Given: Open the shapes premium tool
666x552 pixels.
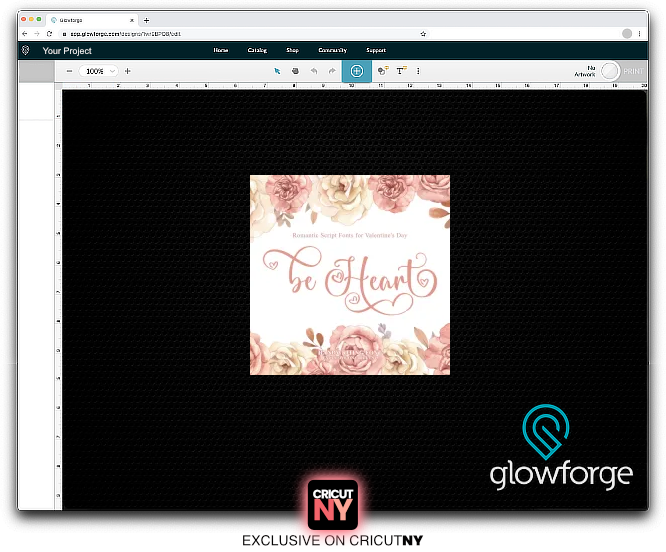Looking at the screenshot, I should 383,70.
